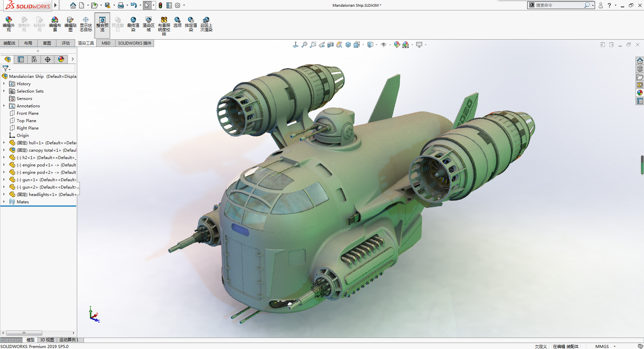Select the engine pod<2> component
The height and width of the screenshot is (349, 644).
(x=43, y=172)
